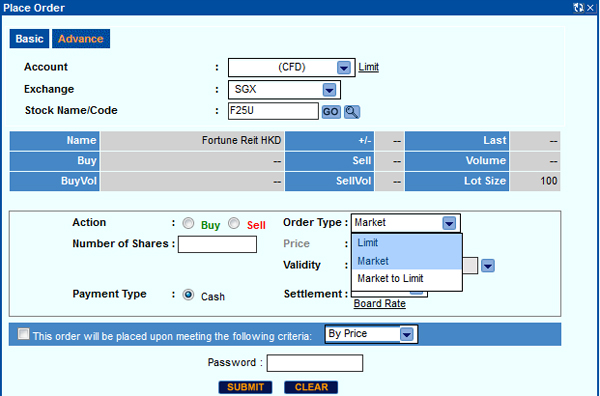Open the Exchange SGX dropdown
The image size is (600, 396).
point(284,90)
